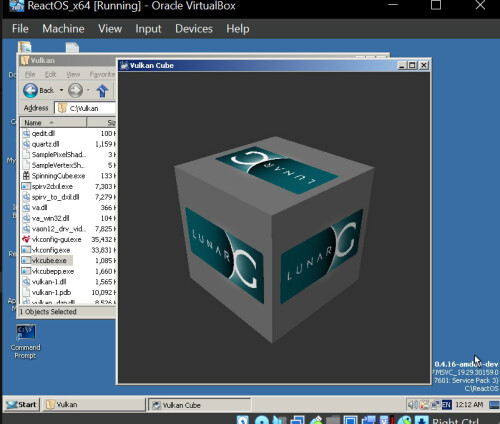Select the quartz.dll file
The image size is (500, 424).
[x=45, y=144]
